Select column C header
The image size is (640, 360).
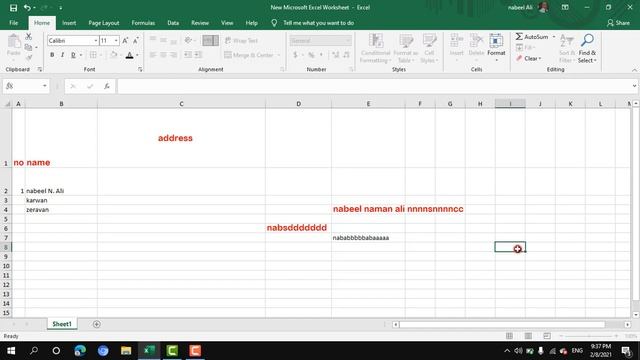181,104
